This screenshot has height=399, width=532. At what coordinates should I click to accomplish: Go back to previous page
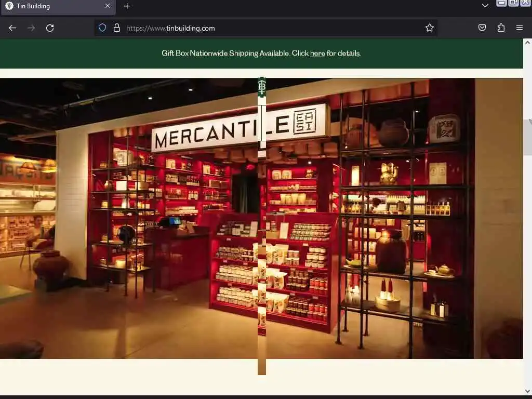(x=12, y=28)
